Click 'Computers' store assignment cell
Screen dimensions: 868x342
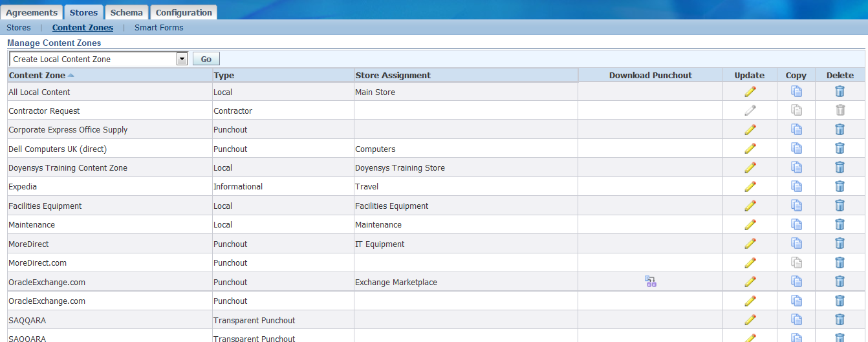tap(375, 149)
